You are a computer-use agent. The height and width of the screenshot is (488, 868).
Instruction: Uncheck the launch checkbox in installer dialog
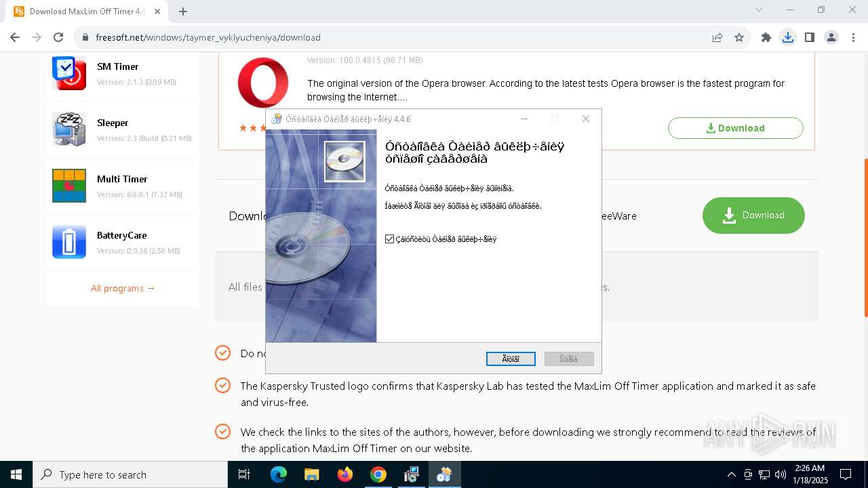point(389,239)
